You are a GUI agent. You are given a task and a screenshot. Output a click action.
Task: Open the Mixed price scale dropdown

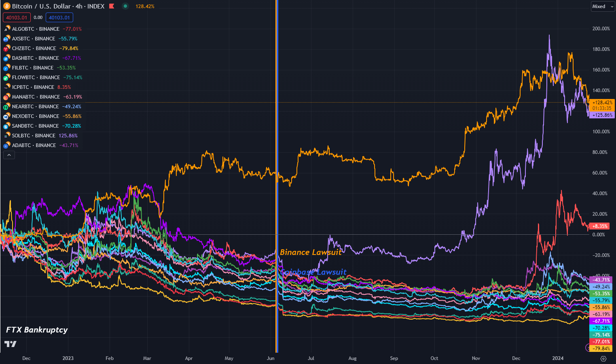[x=603, y=6]
